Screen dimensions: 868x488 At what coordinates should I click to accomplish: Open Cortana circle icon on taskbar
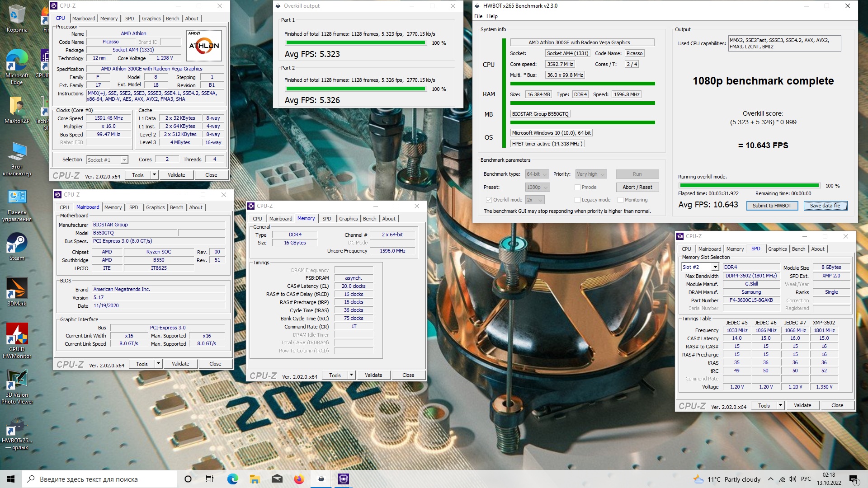tap(188, 479)
